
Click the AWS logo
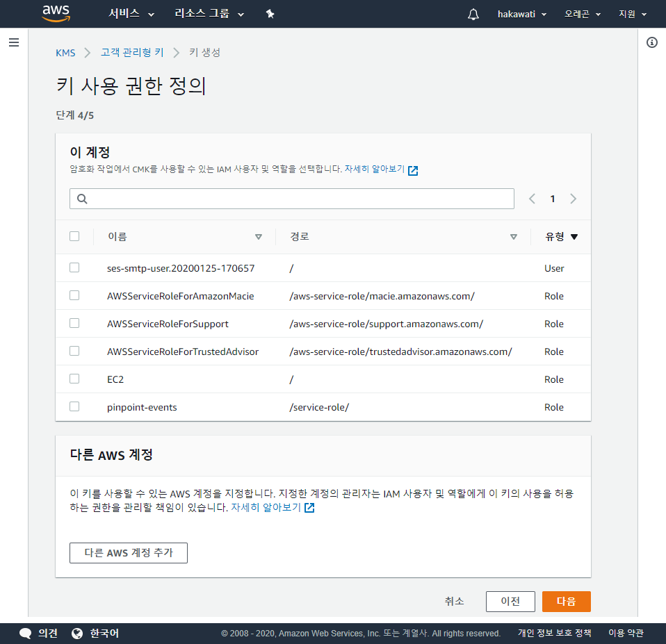pos(56,14)
